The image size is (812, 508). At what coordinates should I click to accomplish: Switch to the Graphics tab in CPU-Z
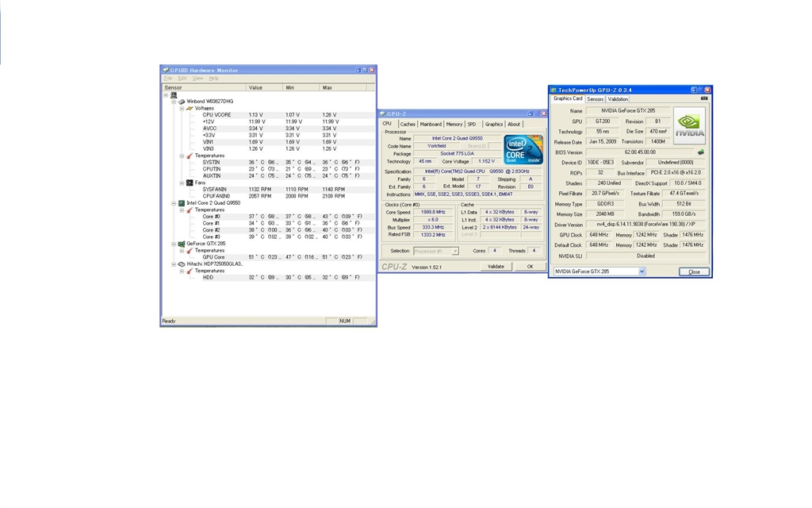tap(493, 125)
